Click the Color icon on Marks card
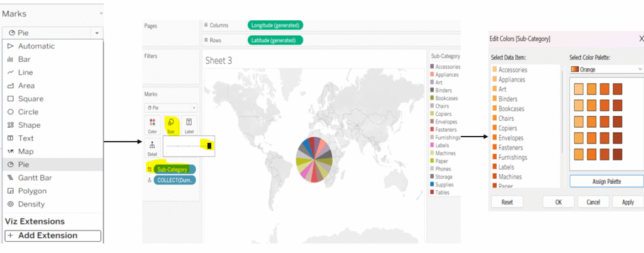Viewport: 644px width, 253px height. (152, 123)
